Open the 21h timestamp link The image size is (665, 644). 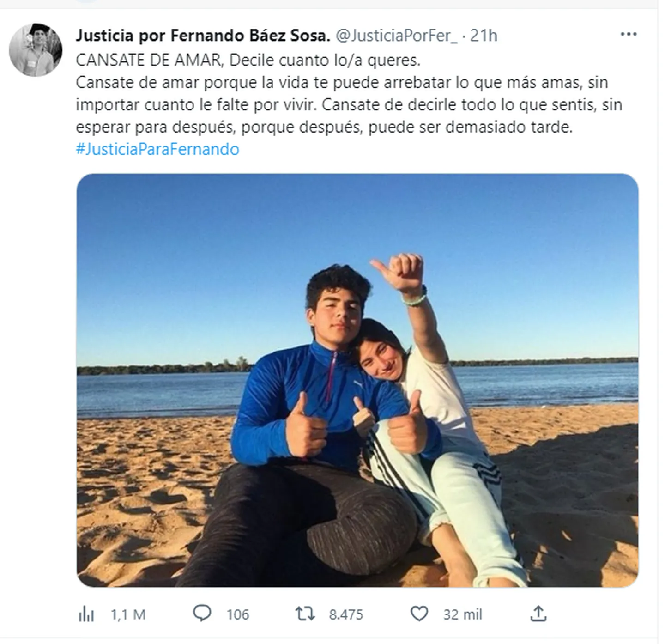click(484, 36)
